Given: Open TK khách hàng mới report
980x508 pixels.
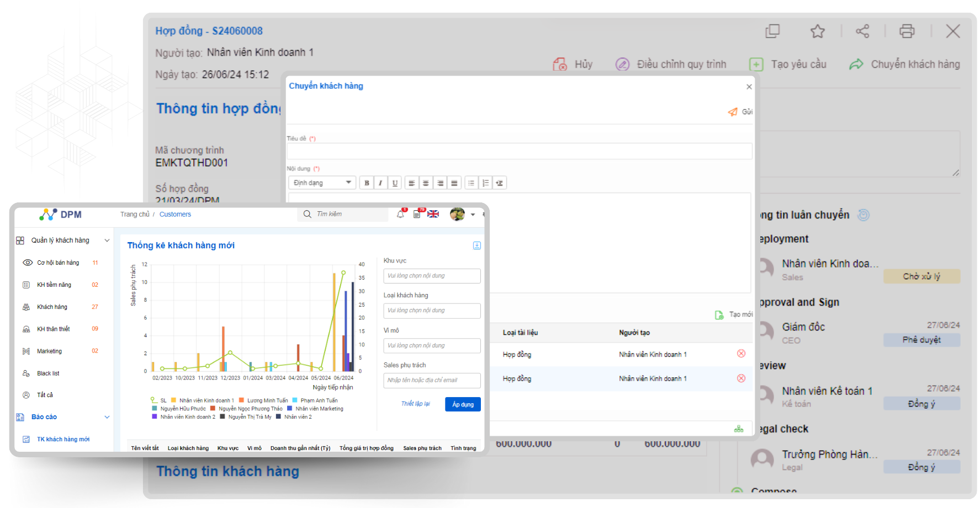Looking at the screenshot, I should pyautogui.click(x=56, y=440).
